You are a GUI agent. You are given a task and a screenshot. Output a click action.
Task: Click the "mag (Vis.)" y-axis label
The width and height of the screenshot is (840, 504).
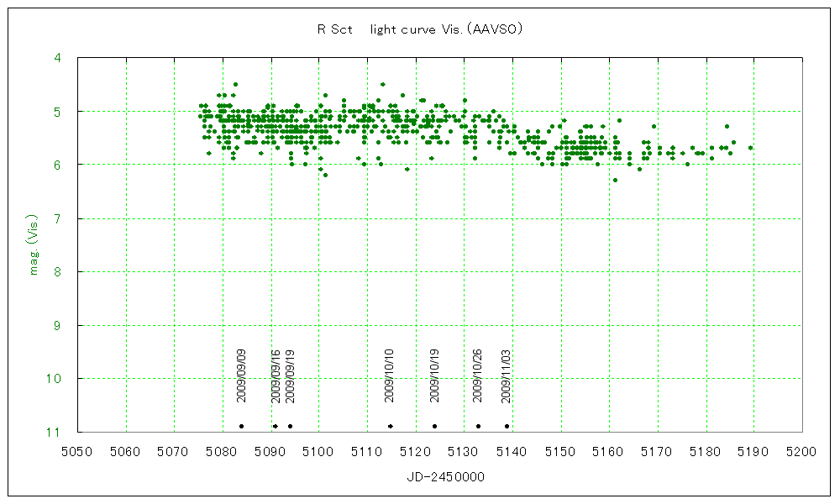(34, 244)
